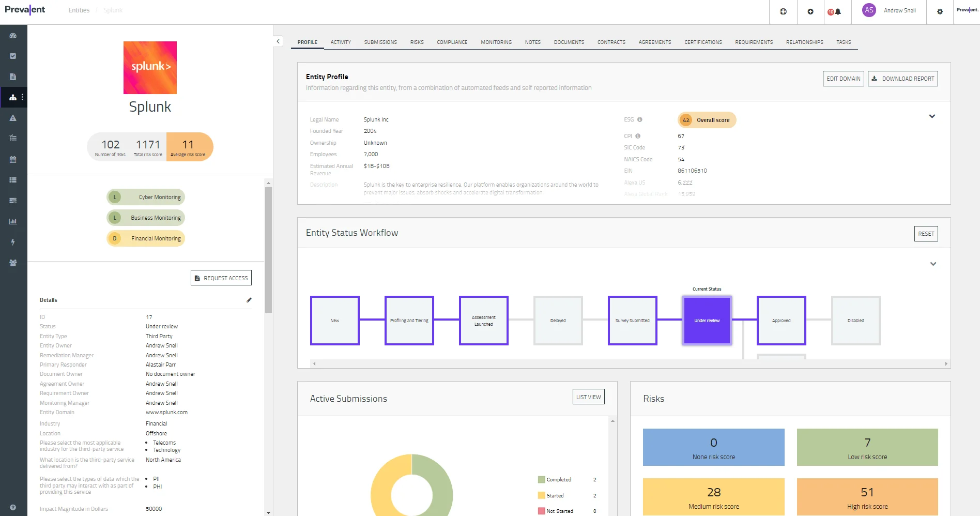This screenshot has height=516, width=980.
Task: Open the dashboard gauge icon in sidebar
Action: point(13,36)
